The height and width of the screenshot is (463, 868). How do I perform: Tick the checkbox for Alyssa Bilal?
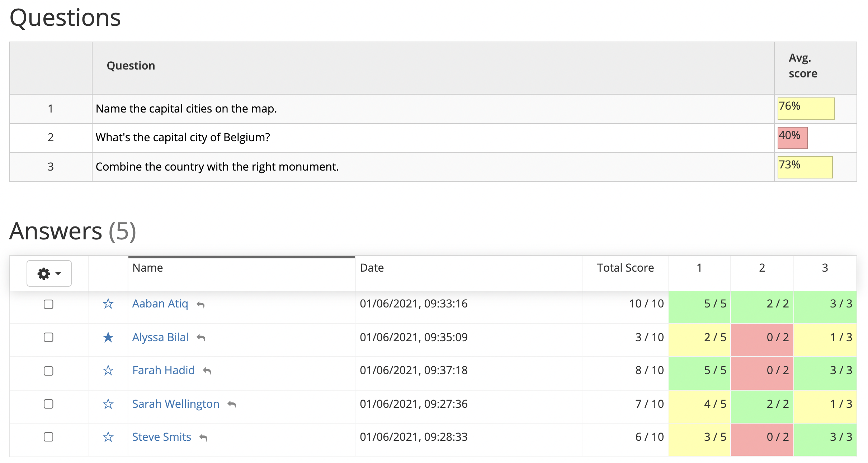click(x=48, y=337)
